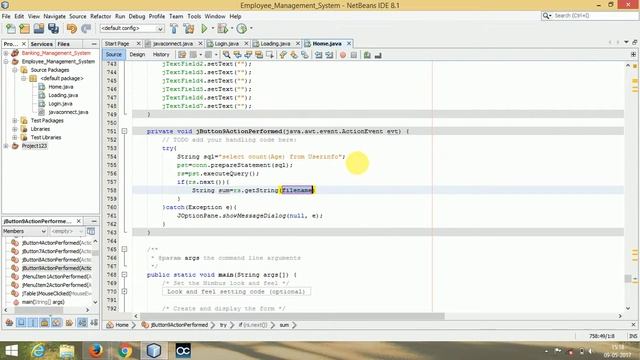Expand the Test Packages tree node
The height and width of the screenshot is (360, 640).
(x=15, y=120)
